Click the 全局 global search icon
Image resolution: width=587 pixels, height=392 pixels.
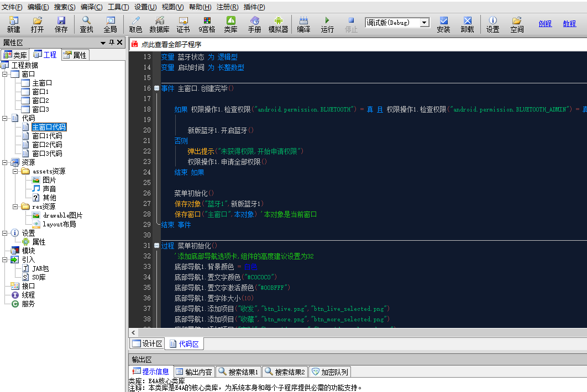pyautogui.click(x=111, y=24)
